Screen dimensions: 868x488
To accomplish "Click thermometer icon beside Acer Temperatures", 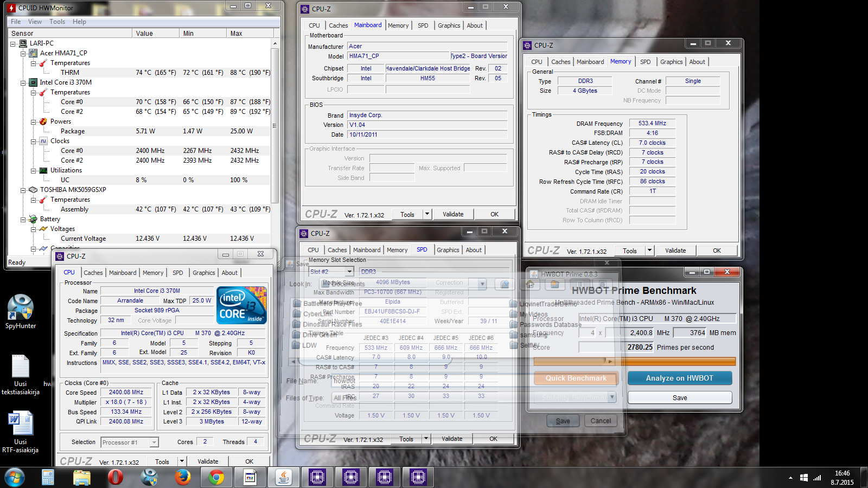I will [x=43, y=63].
